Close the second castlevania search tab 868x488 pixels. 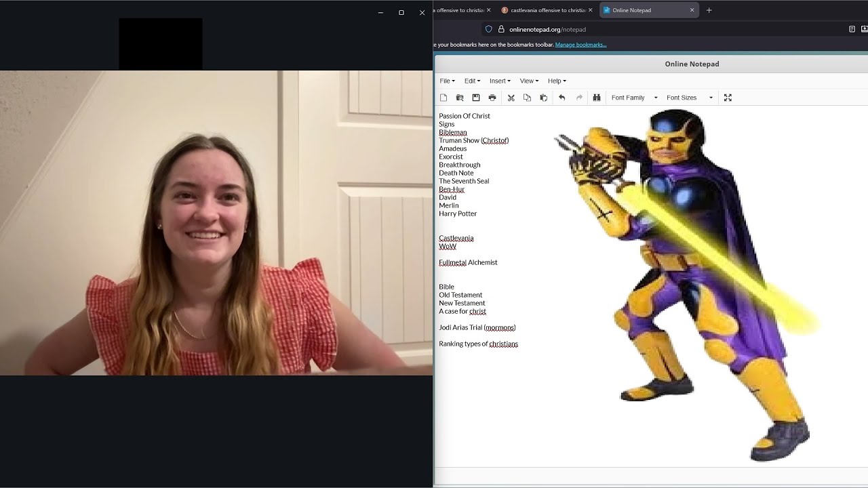[590, 10]
